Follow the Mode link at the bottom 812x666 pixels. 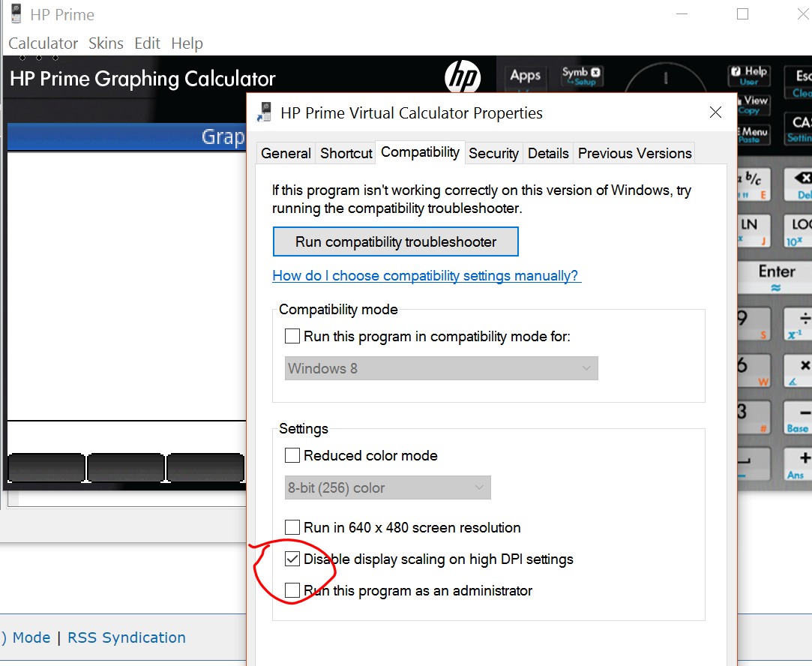point(31,637)
